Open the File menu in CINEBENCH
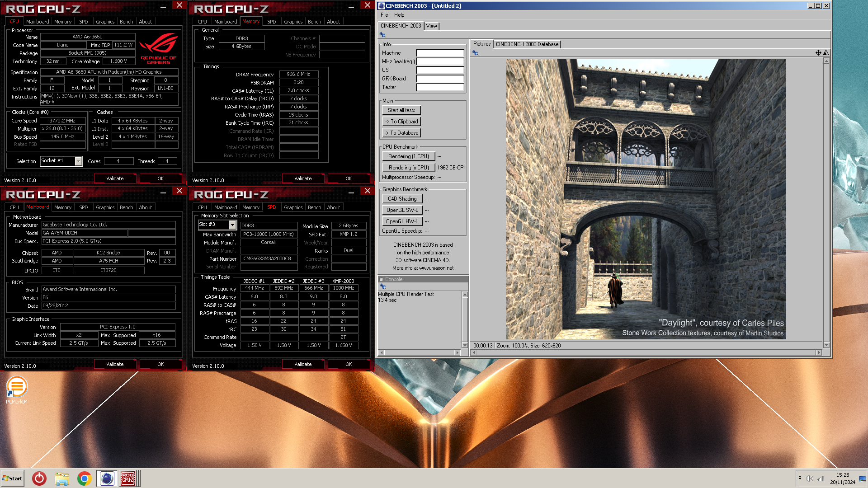This screenshot has width=868, height=488. [x=384, y=15]
